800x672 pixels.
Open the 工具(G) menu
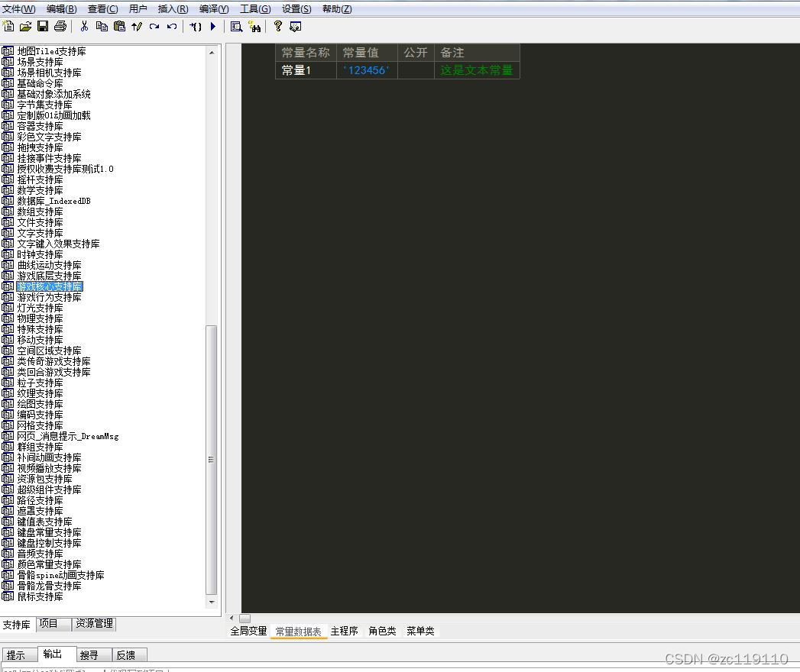click(x=255, y=9)
